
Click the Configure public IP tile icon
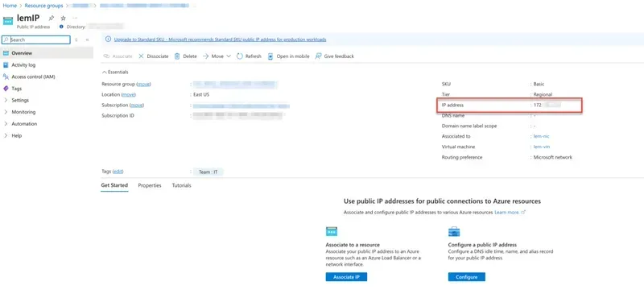pyautogui.click(x=454, y=231)
